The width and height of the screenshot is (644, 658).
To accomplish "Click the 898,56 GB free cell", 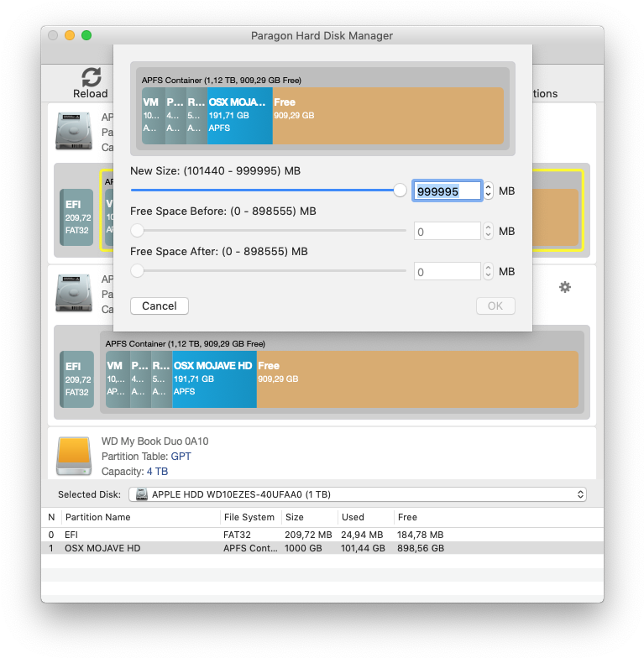I will [420, 548].
